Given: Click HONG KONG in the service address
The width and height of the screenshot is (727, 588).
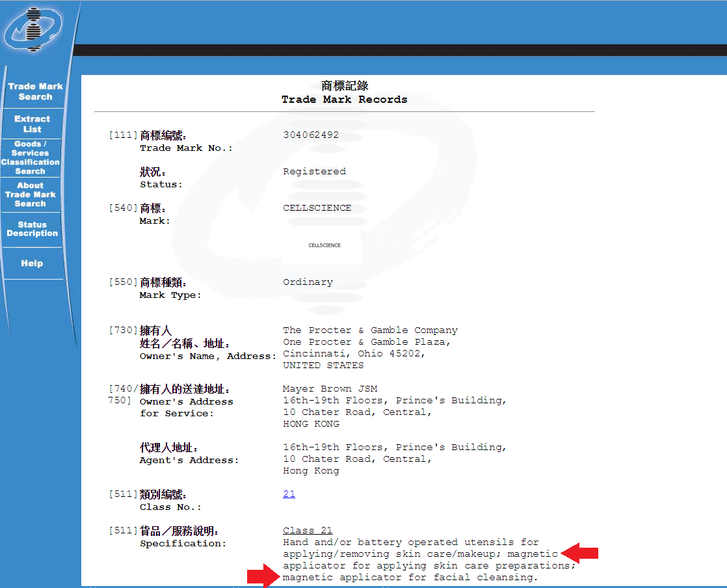Looking at the screenshot, I should 311,424.
